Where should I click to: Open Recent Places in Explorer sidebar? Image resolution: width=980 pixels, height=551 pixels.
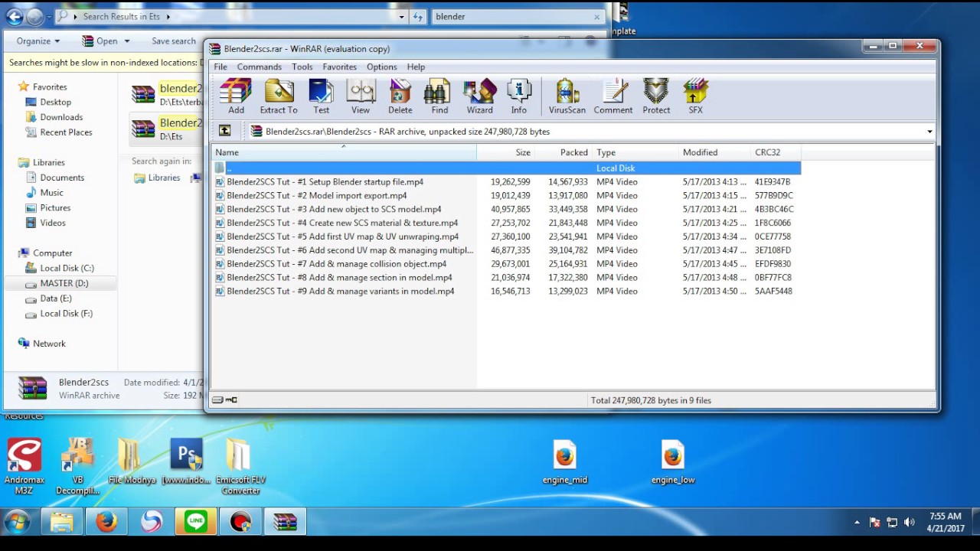click(x=66, y=132)
